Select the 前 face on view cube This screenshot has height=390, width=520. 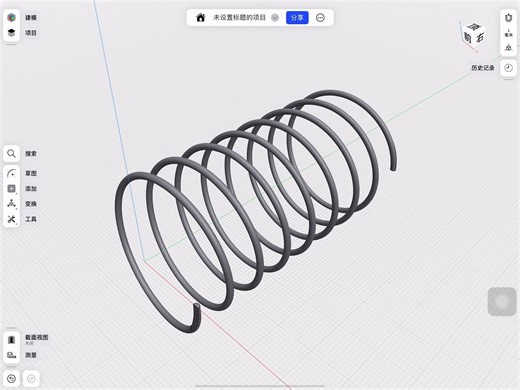click(468, 38)
